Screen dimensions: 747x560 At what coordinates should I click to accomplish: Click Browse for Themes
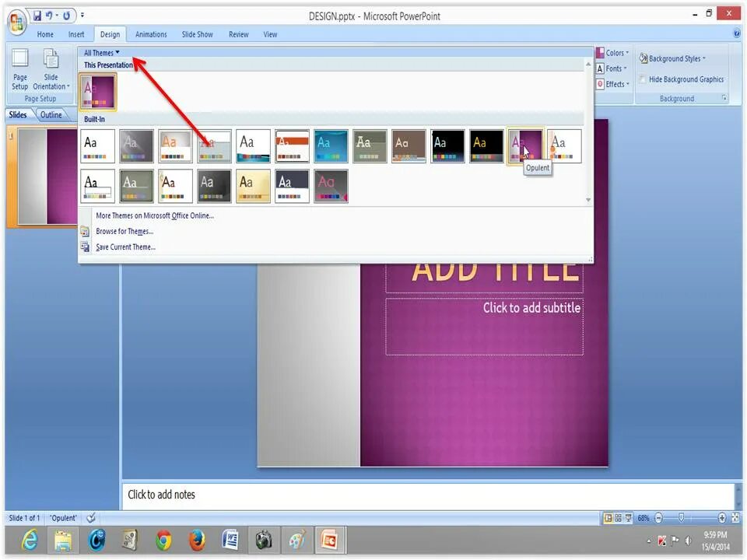pyautogui.click(x=124, y=232)
